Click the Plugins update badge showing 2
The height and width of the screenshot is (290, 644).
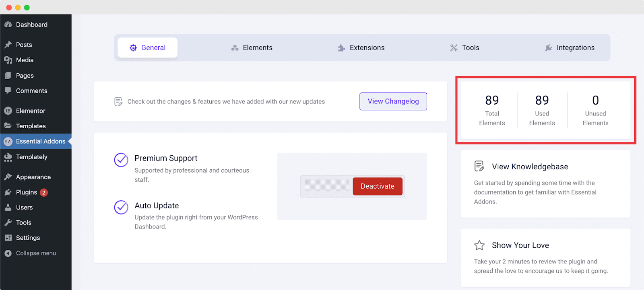click(x=44, y=193)
